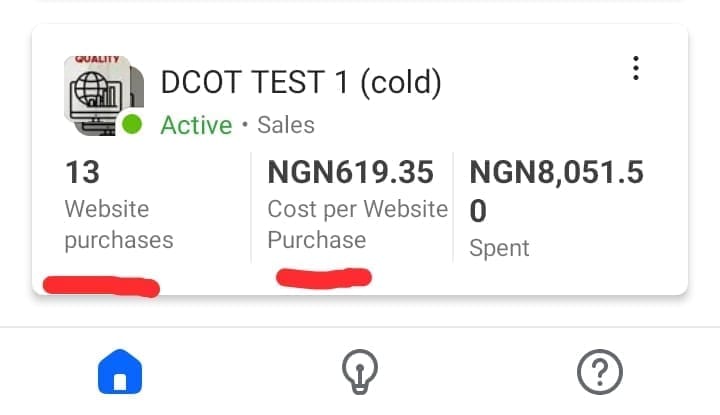Select the Sales objective label
This screenshot has width=720, height=415.
tap(286, 125)
